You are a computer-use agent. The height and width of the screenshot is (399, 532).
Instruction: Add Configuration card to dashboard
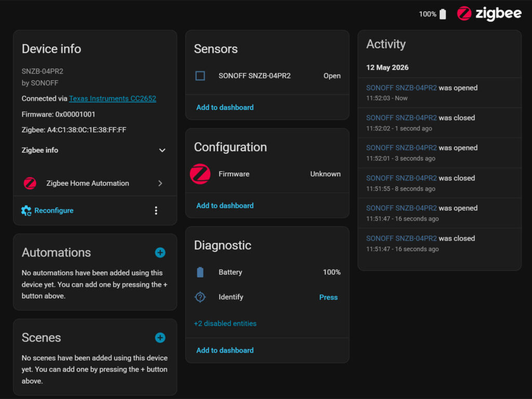pyautogui.click(x=225, y=206)
